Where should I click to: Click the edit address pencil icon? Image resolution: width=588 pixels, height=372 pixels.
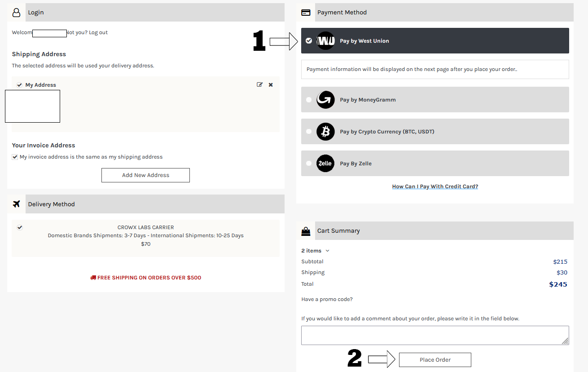point(259,84)
